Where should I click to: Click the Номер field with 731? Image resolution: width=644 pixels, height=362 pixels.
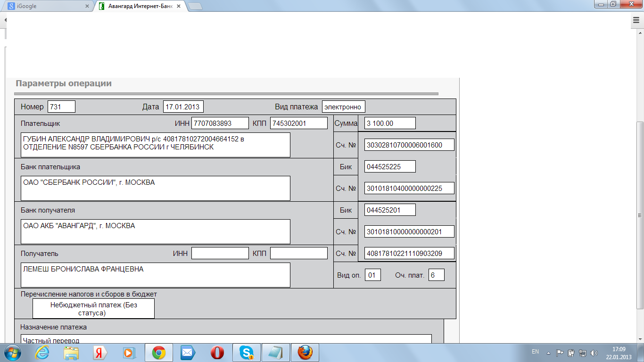(61, 107)
